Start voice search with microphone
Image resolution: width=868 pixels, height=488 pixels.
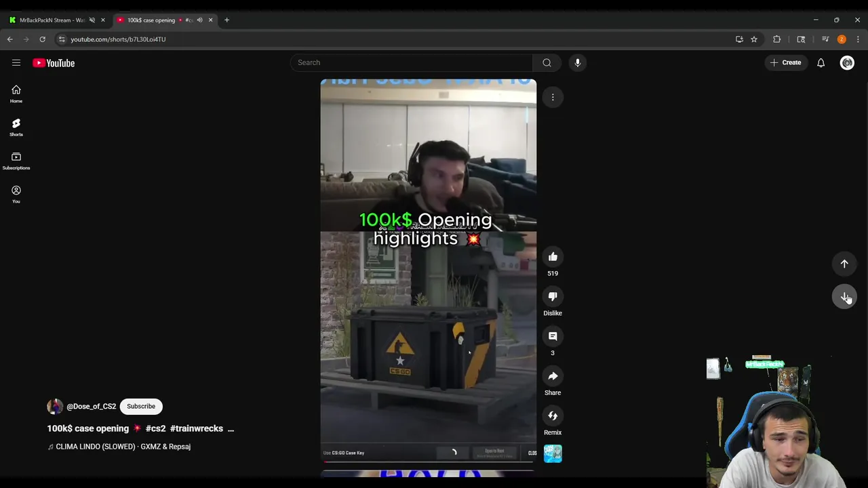pos(578,62)
